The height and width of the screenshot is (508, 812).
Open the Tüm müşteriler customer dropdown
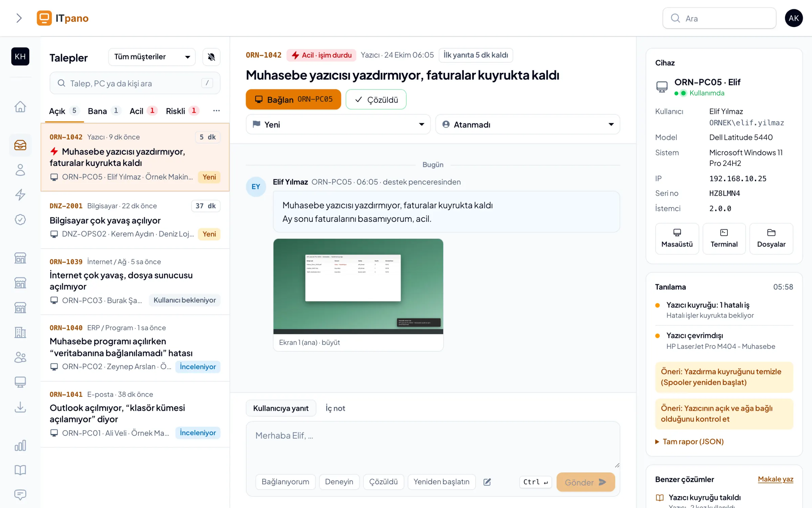(x=152, y=57)
